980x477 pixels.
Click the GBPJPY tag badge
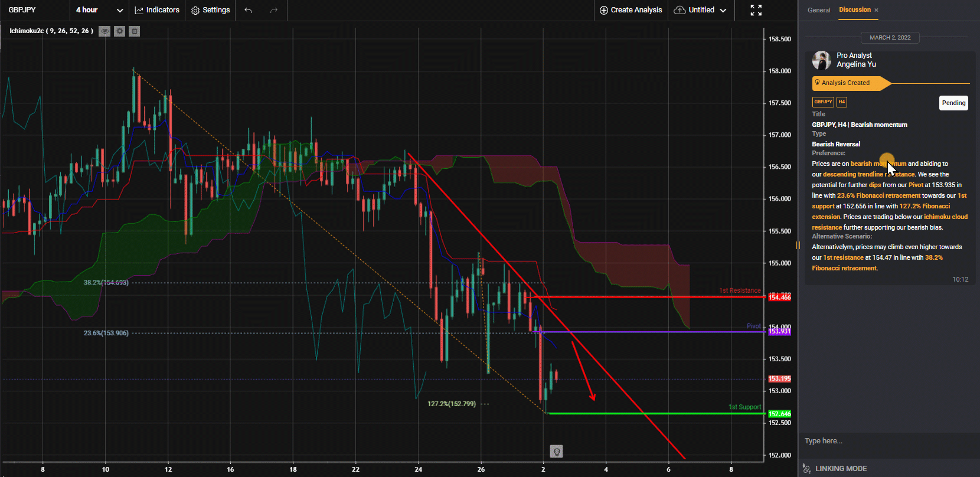823,102
